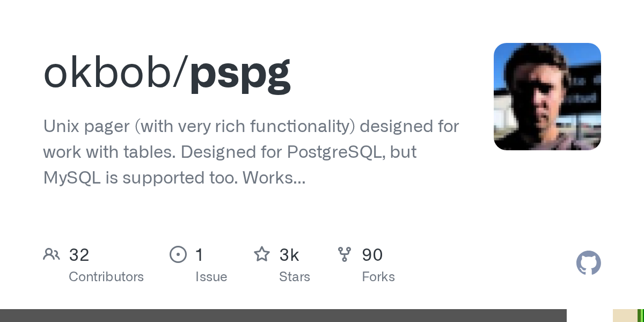Select the Forks label
644x322 pixels.
pos(378,277)
